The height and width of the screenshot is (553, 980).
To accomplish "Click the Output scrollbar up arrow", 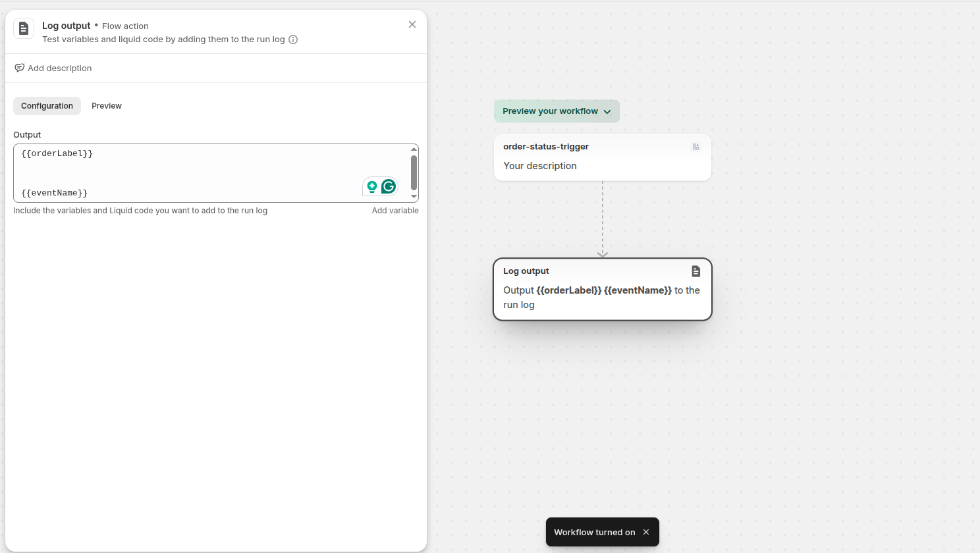I will click(414, 149).
